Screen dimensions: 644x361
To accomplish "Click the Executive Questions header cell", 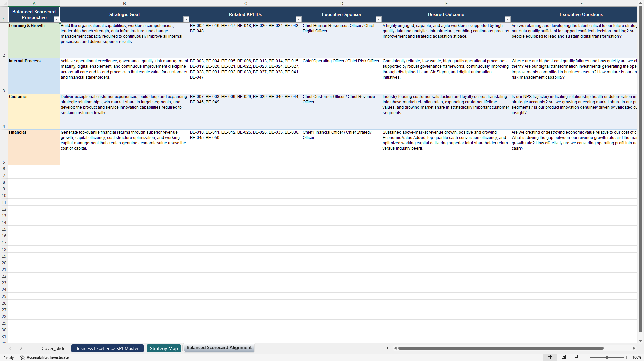I will click(574, 14).
